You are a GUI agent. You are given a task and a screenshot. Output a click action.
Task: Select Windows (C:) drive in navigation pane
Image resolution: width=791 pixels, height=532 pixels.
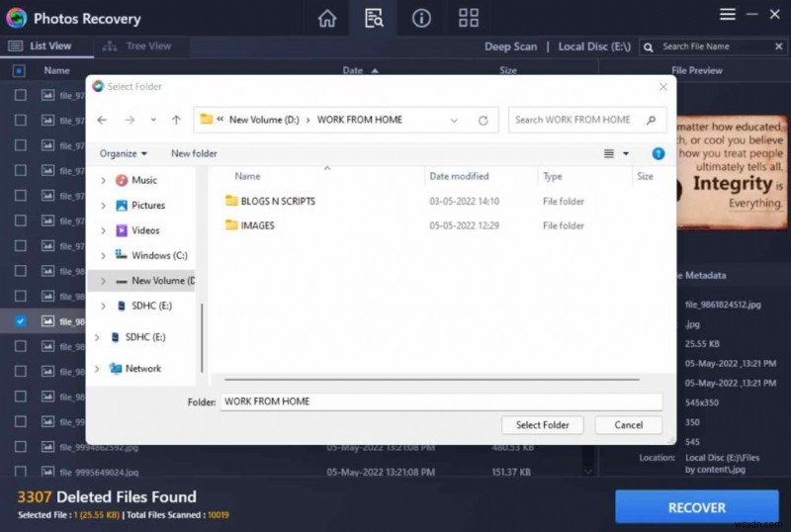tap(159, 255)
